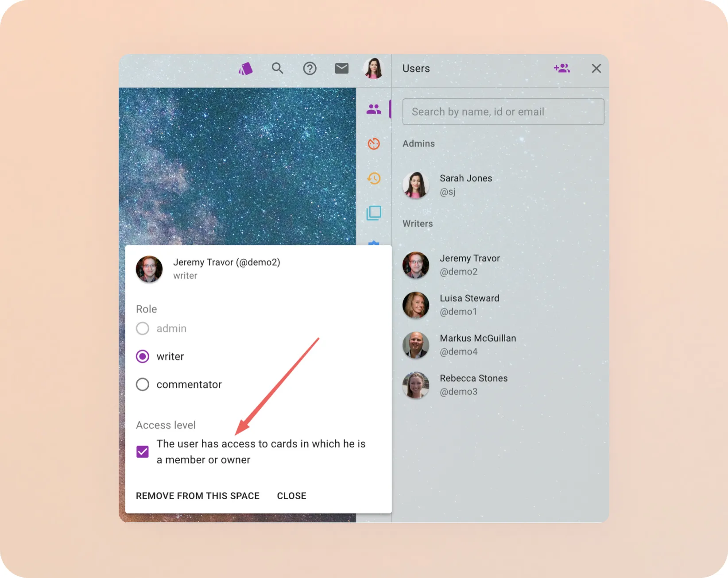Select the commentator role radio button
Viewport: 728px width, 578px height.
143,384
